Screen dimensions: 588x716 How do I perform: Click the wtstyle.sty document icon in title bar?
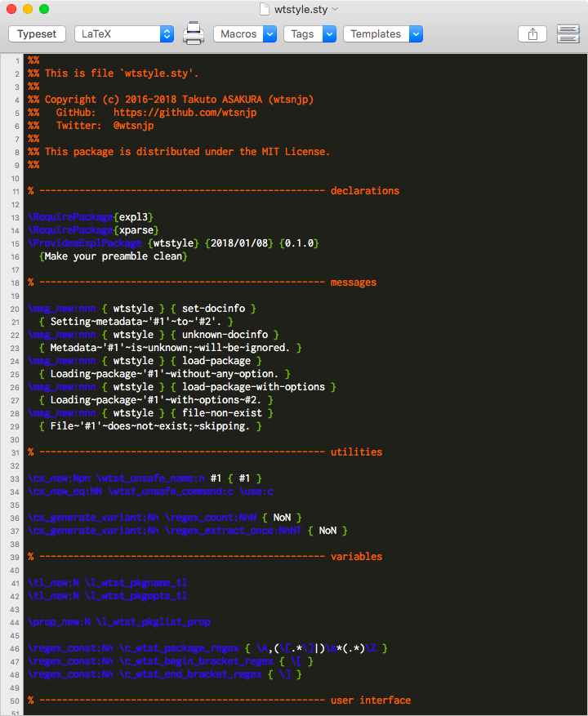tap(264, 9)
